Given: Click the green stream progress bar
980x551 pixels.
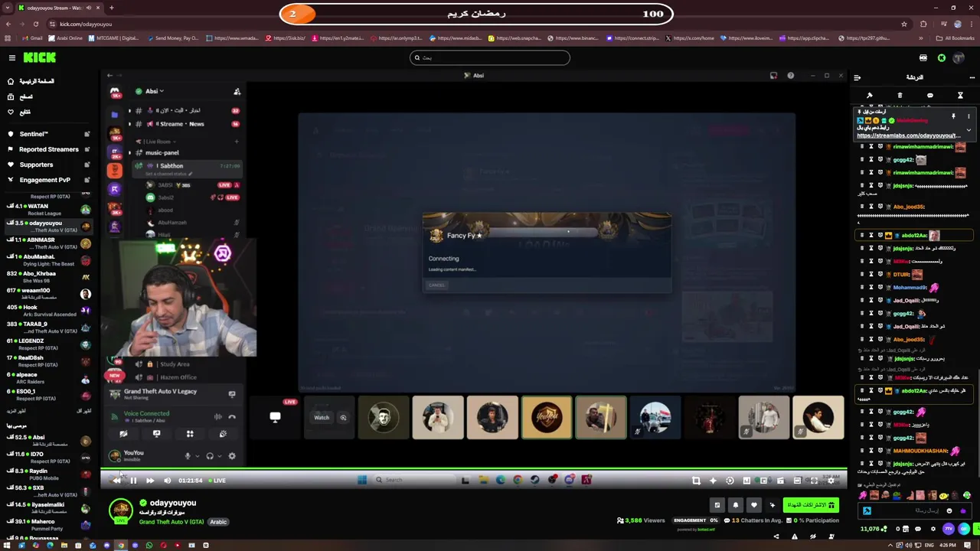Looking at the screenshot, I should point(474,469).
